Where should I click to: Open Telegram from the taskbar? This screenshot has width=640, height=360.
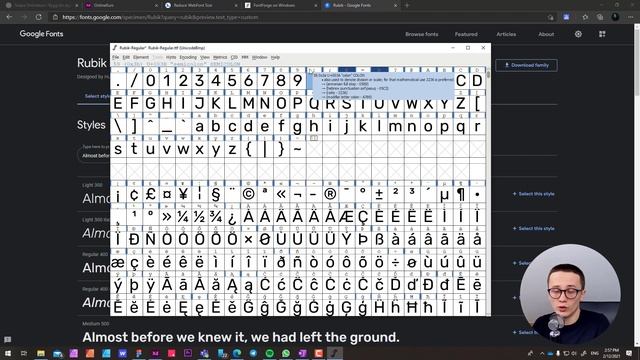(x=253, y=353)
